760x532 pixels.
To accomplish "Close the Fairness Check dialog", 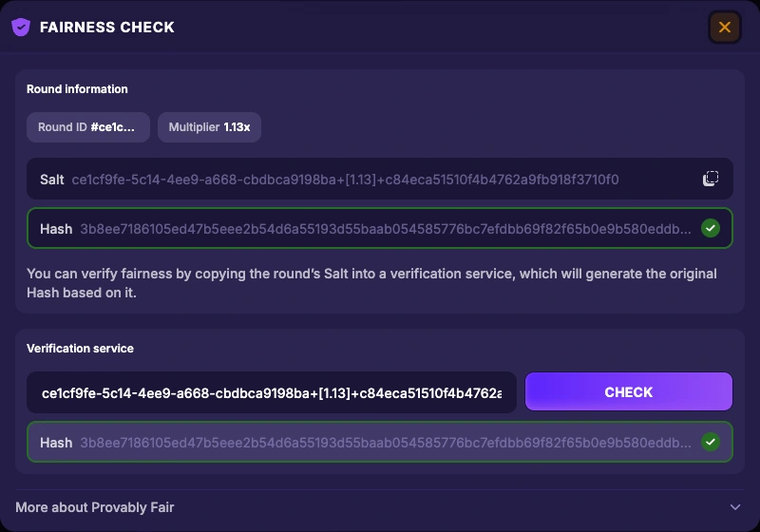I will [x=725, y=28].
